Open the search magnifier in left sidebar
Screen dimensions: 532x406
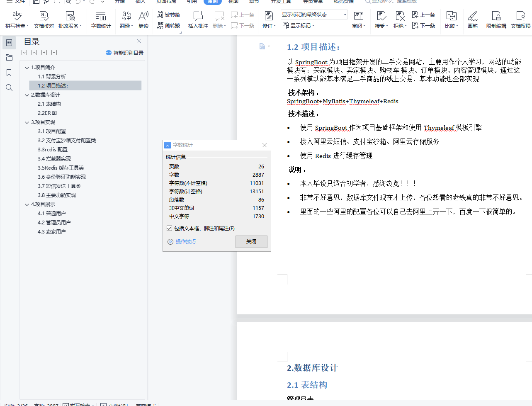[x=9, y=88]
